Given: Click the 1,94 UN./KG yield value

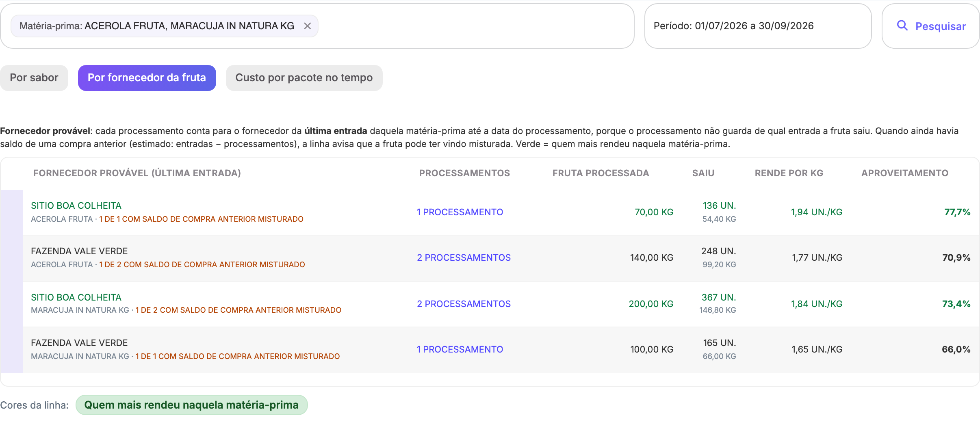Looking at the screenshot, I should click(x=817, y=212).
